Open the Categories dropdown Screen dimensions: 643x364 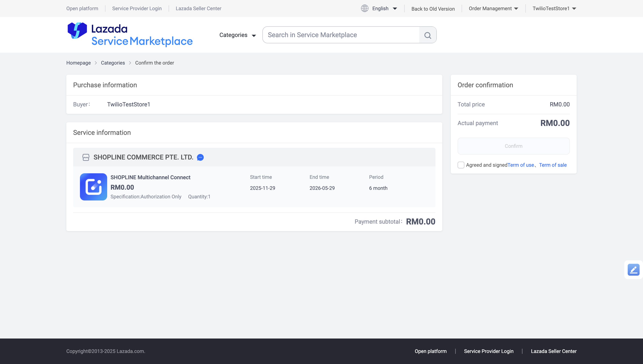point(238,35)
